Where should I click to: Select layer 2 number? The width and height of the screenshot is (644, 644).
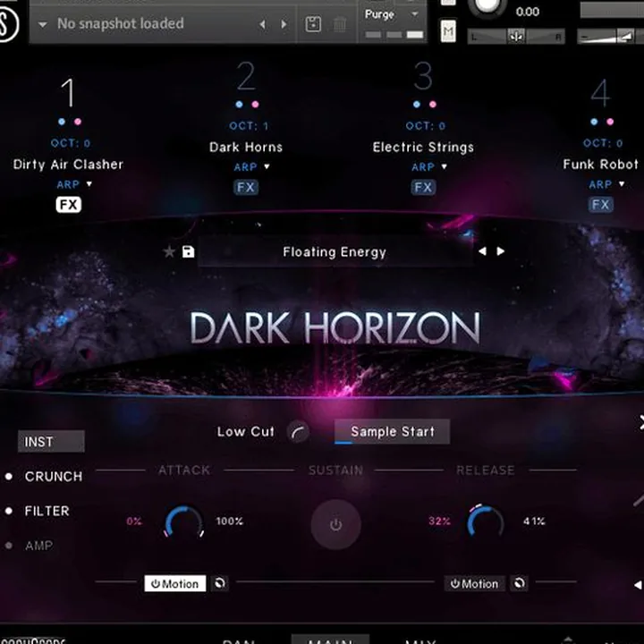tap(246, 76)
